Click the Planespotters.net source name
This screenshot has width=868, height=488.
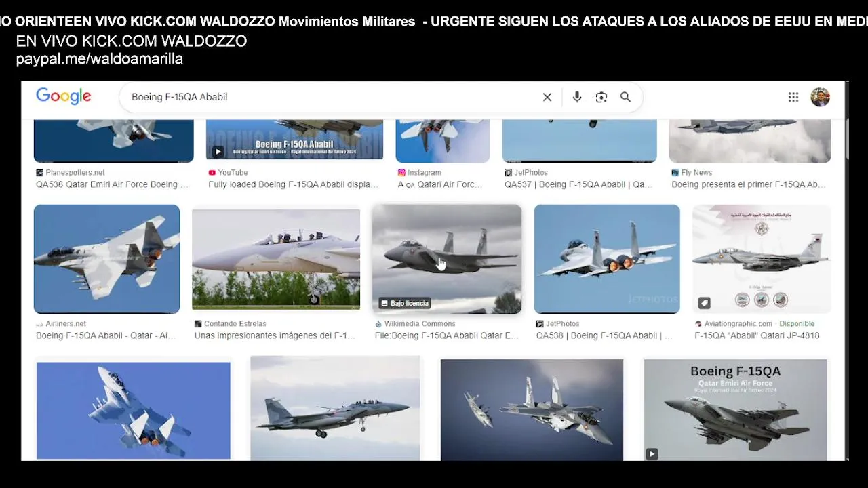[x=75, y=173]
